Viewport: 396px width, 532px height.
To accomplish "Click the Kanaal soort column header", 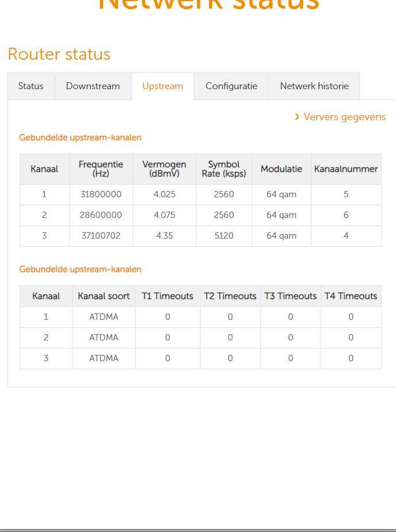I will 104,296.
